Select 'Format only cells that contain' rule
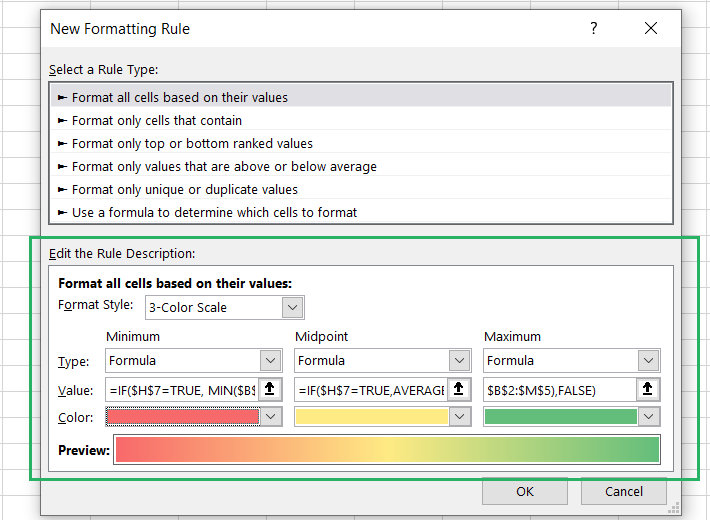 (157, 120)
